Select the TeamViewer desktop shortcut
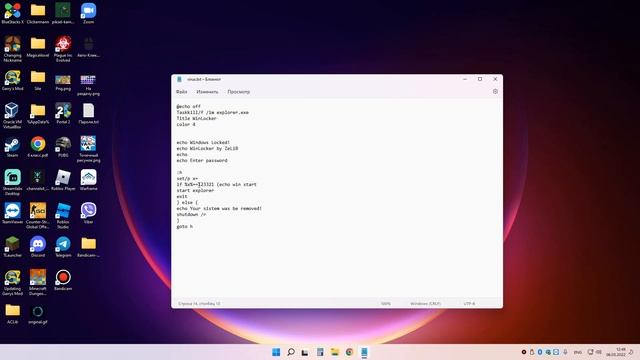The height and width of the screenshot is (360, 640). click(13, 213)
